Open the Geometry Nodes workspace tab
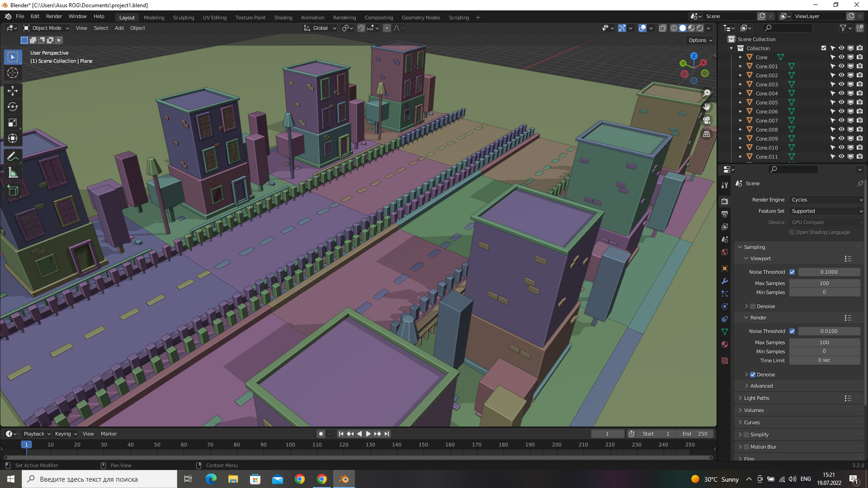 (421, 17)
